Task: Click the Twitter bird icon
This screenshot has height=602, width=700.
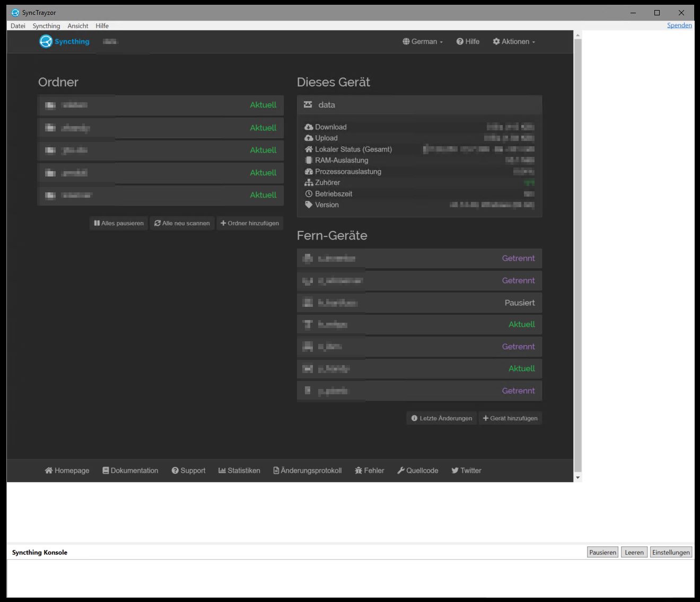Action: pyautogui.click(x=455, y=470)
